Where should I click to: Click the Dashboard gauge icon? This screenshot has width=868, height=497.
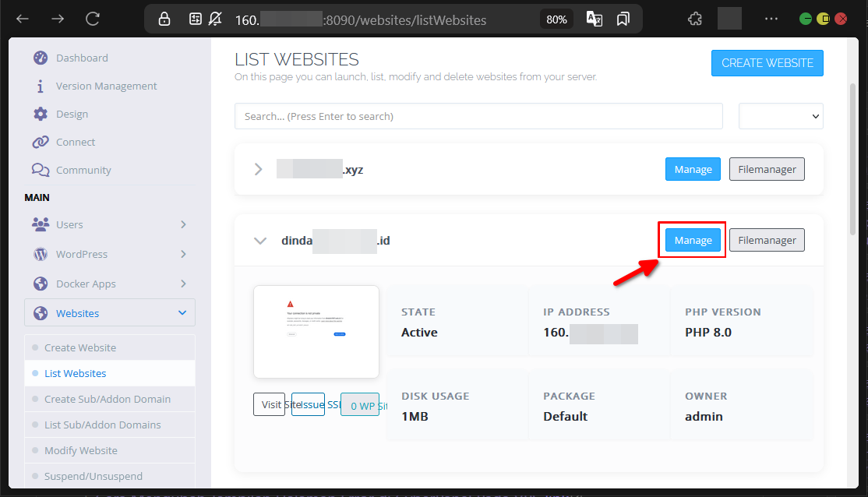click(41, 58)
